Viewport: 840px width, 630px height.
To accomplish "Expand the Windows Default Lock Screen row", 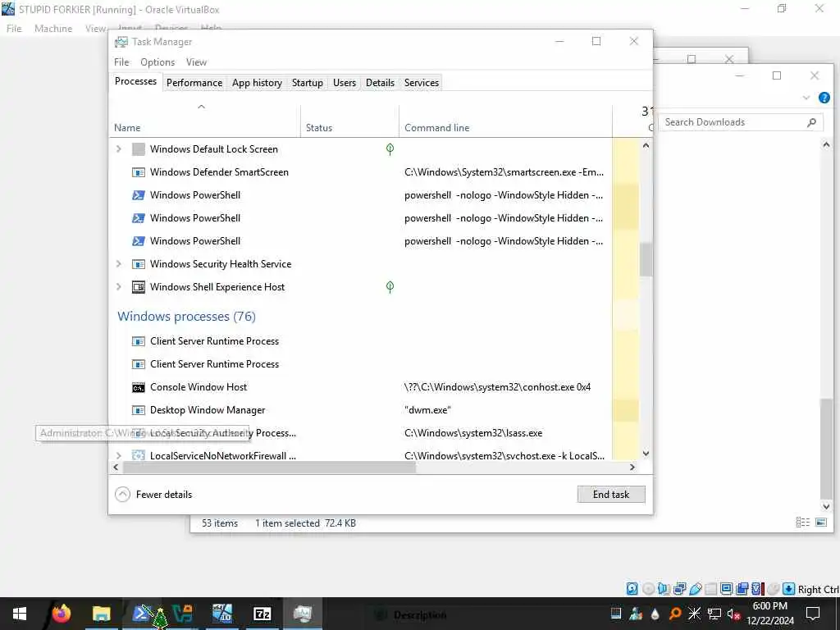I will point(119,149).
